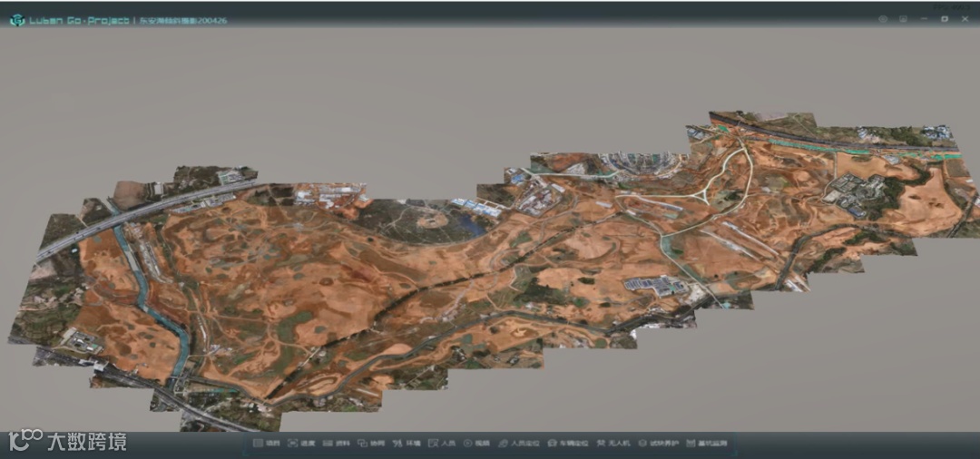This screenshot has width=980, height=459.
Task: Open the 视频 video surveillance module
Action: coord(477,444)
